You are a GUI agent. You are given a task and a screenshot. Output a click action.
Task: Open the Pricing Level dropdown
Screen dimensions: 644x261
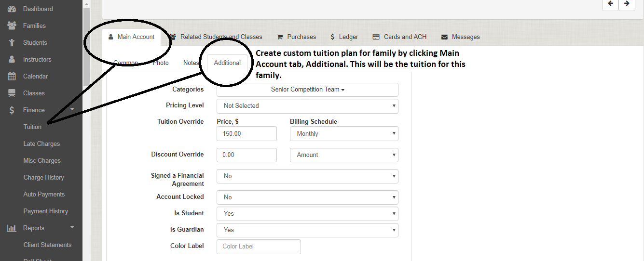307,105
